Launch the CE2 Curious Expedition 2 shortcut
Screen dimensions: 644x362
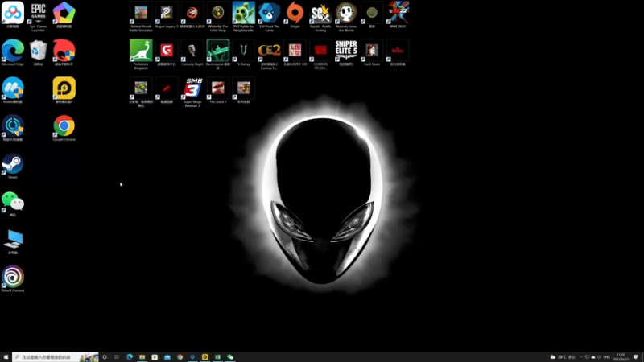(x=269, y=54)
